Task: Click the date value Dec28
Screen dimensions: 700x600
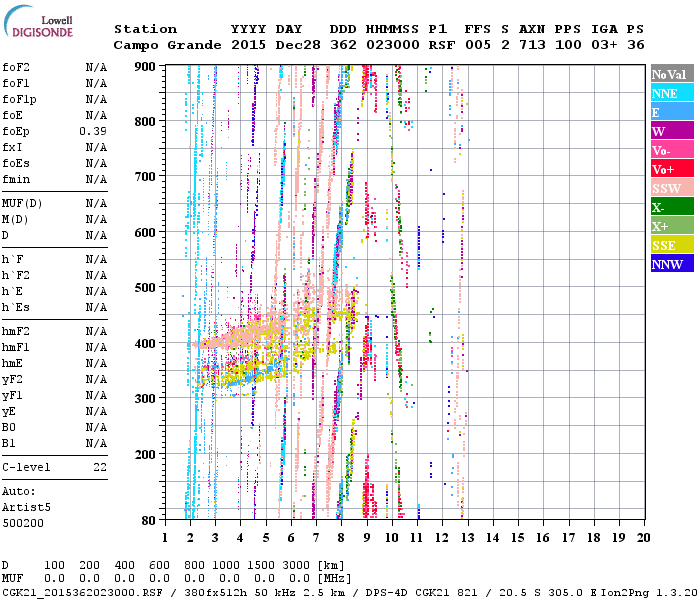Action: pyautogui.click(x=298, y=45)
